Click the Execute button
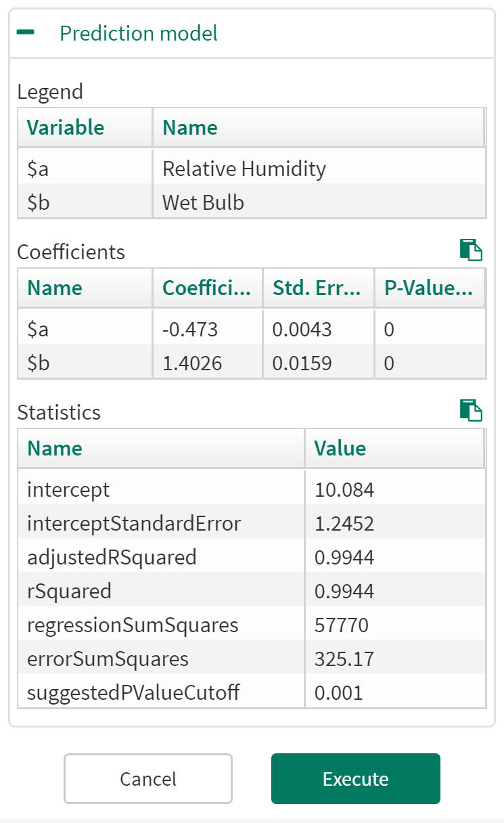The image size is (504, 823). (x=355, y=778)
